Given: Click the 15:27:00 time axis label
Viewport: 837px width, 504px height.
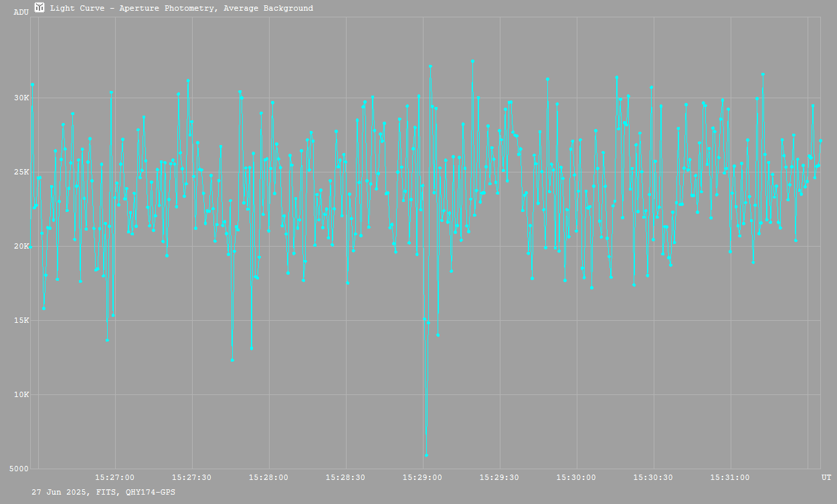Looking at the screenshot, I should [x=115, y=478].
